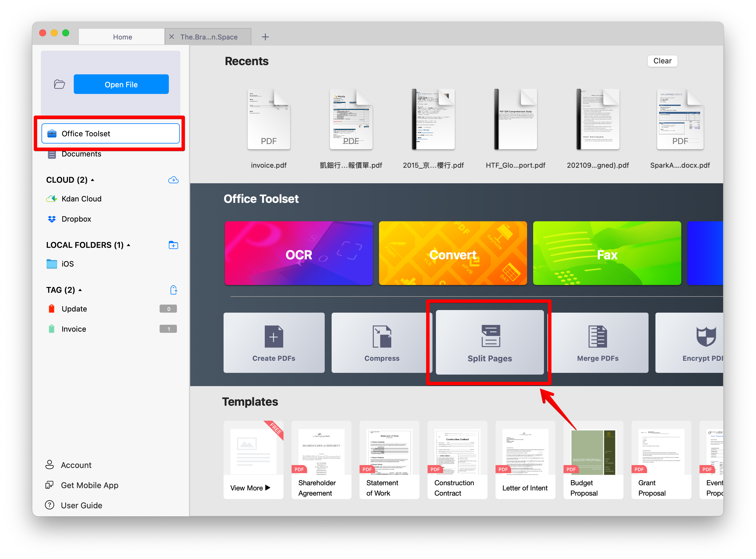Open the User Guide

(x=74, y=505)
